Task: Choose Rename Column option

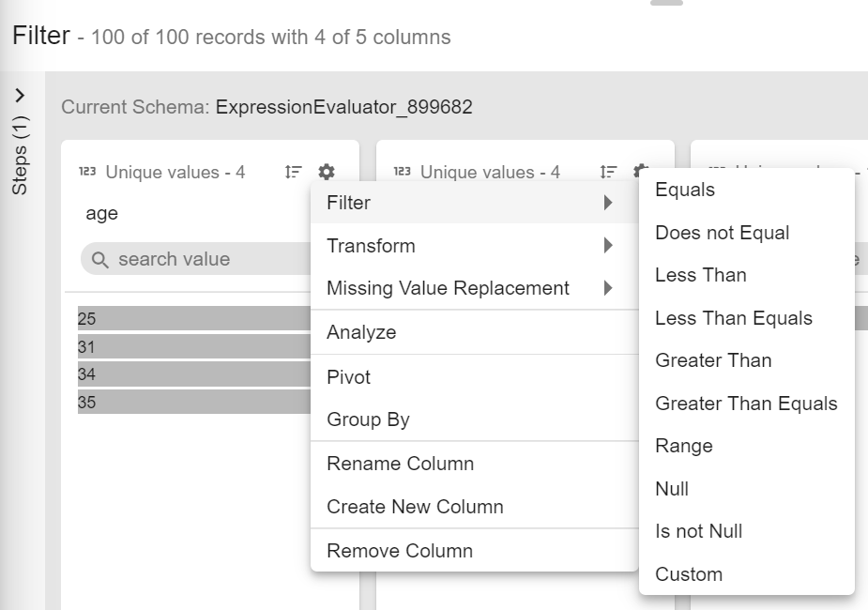Action: point(400,464)
